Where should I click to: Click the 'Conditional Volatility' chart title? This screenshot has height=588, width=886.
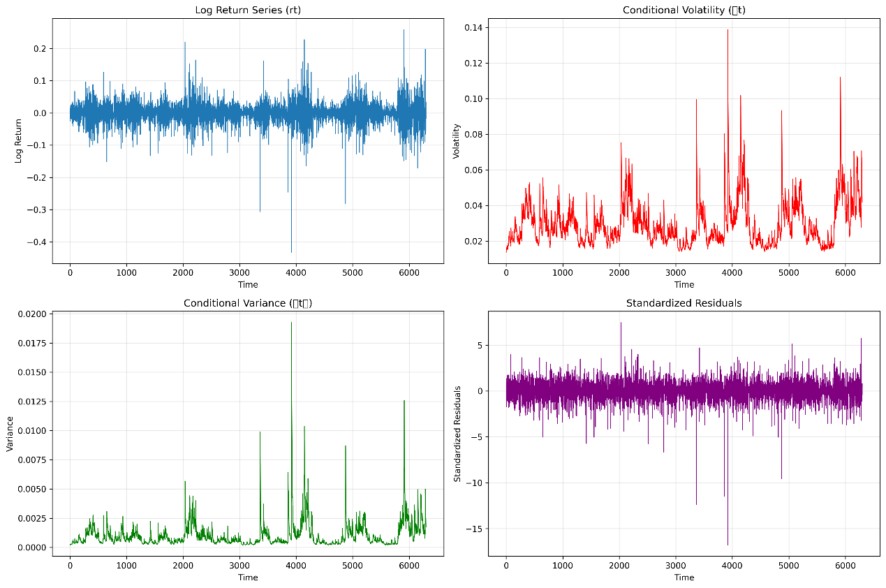point(684,10)
